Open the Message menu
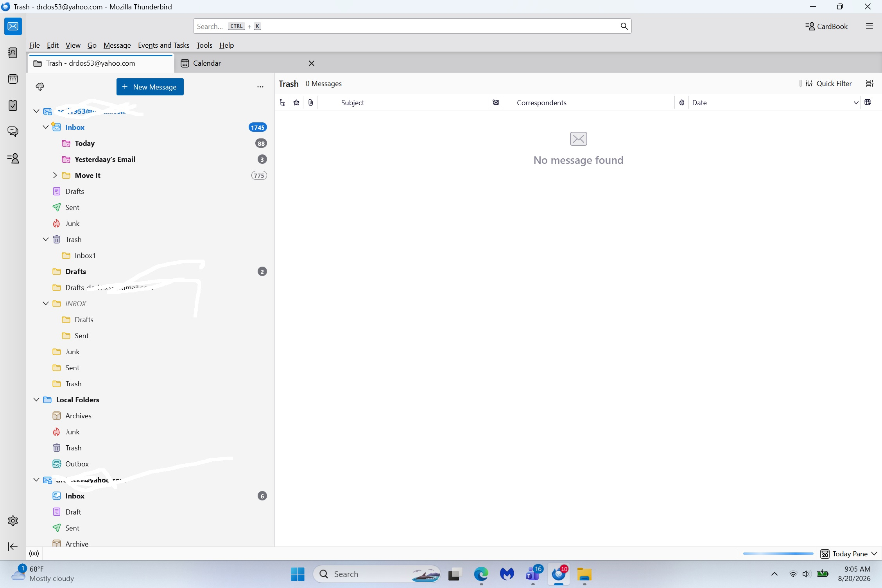This screenshot has height=588, width=882. coord(117,45)
